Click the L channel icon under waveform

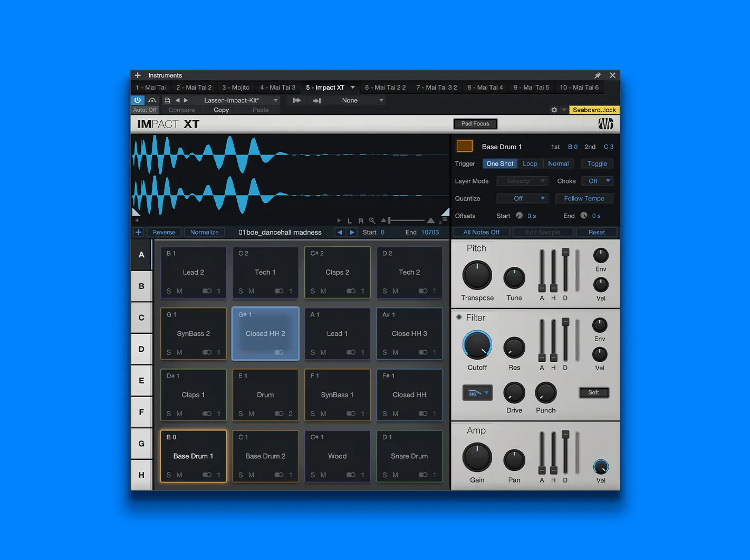coord(350,221)
